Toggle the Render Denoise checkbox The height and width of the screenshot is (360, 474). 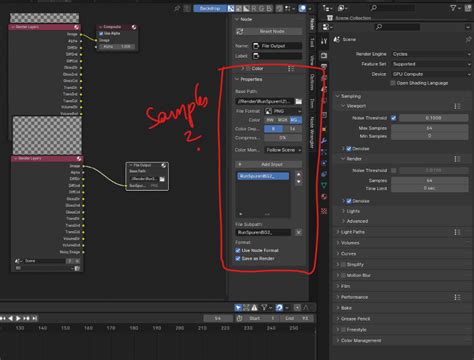pos(349,201)
